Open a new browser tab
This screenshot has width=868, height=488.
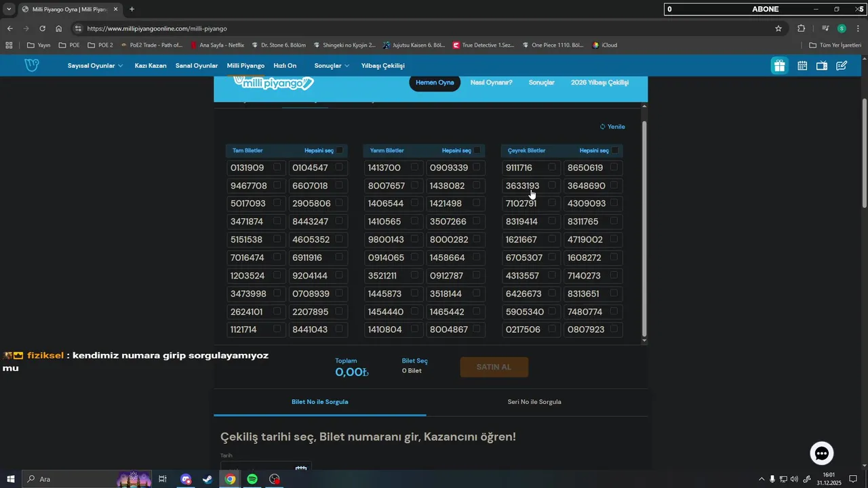[x=132, y=9]
